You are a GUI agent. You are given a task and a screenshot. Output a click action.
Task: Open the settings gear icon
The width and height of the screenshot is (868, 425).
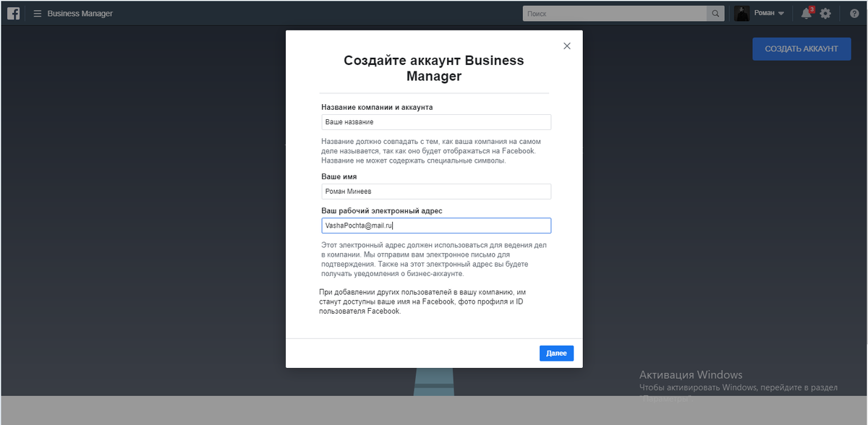(x=825, y=14)
